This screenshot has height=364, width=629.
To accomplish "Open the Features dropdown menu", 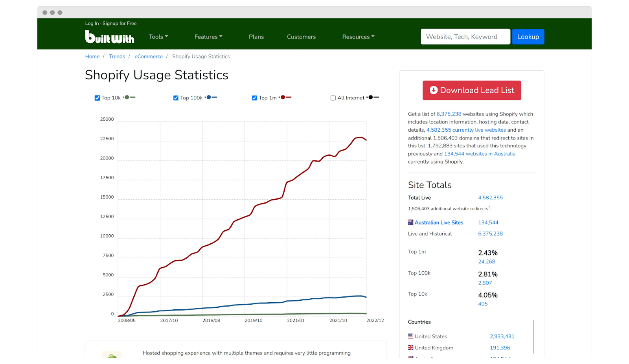I will [x=208, y=37].
